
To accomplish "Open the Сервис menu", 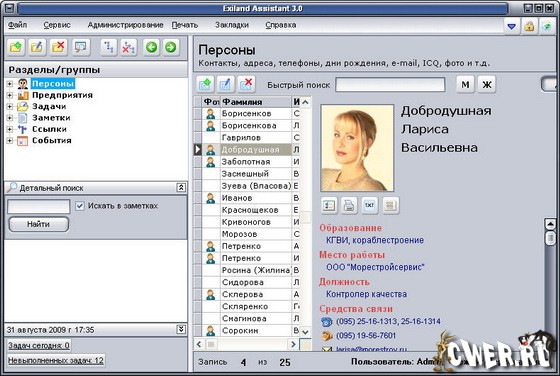I will point(57,25).
